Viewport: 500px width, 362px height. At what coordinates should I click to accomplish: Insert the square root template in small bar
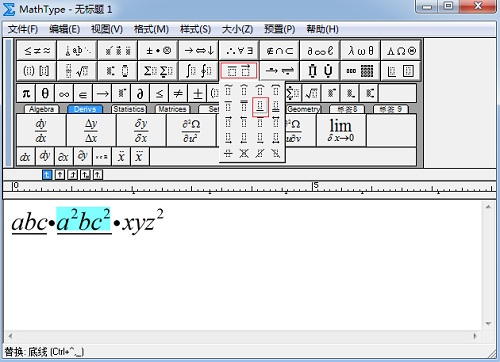[x=312, y=94]
